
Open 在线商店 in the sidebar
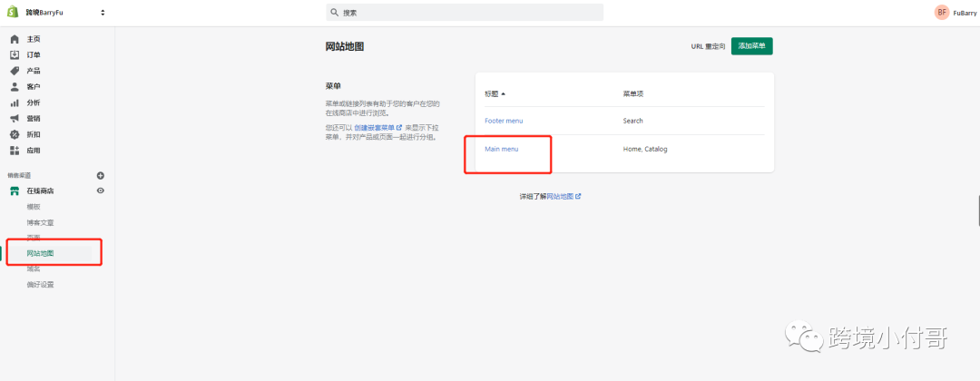(41, 191)
